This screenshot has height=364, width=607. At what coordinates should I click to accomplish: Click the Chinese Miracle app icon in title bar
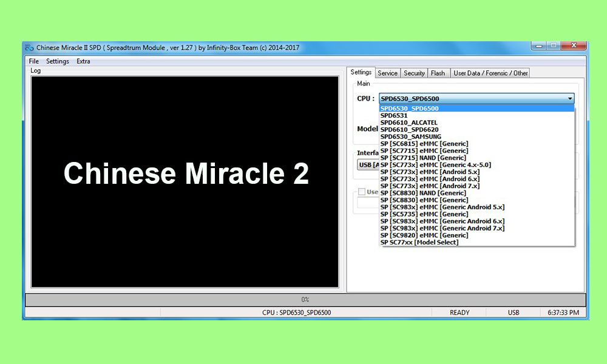(x=29, y=48)
